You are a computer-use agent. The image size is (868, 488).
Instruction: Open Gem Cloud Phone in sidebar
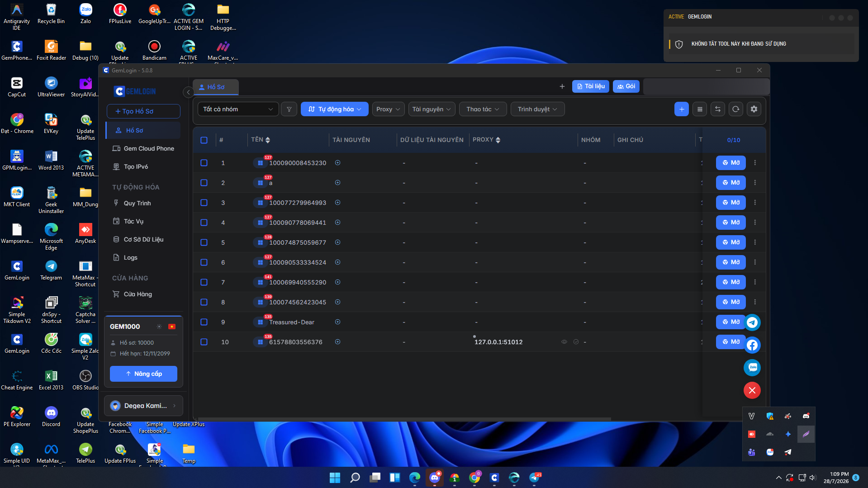143,148
